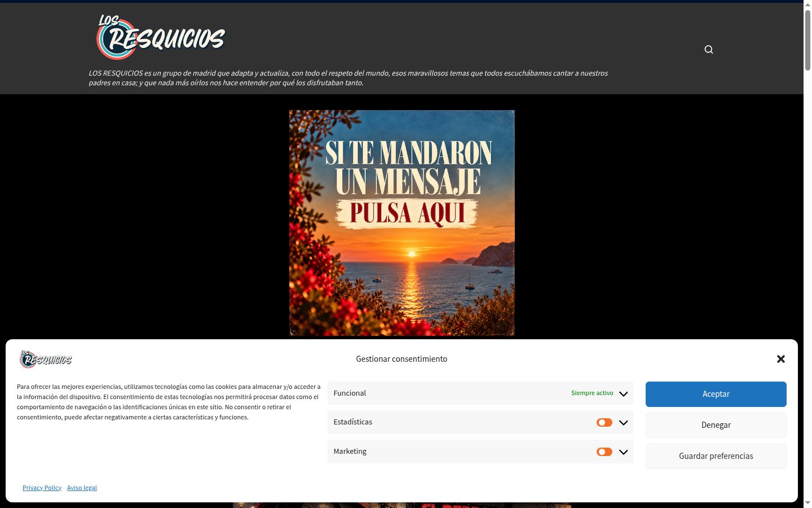This screenshot has width=812, height=508.
Task: Open the site search icon
Action: (709, 50)
